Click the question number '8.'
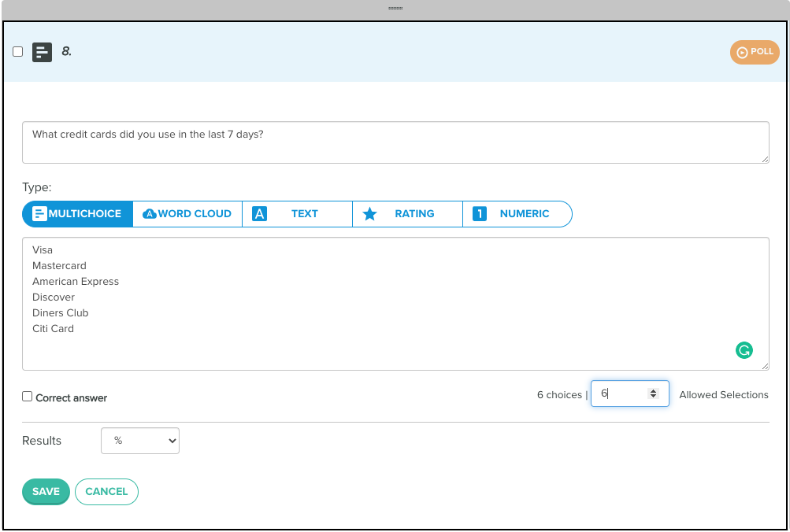790x532 pixels. point(66,51)
